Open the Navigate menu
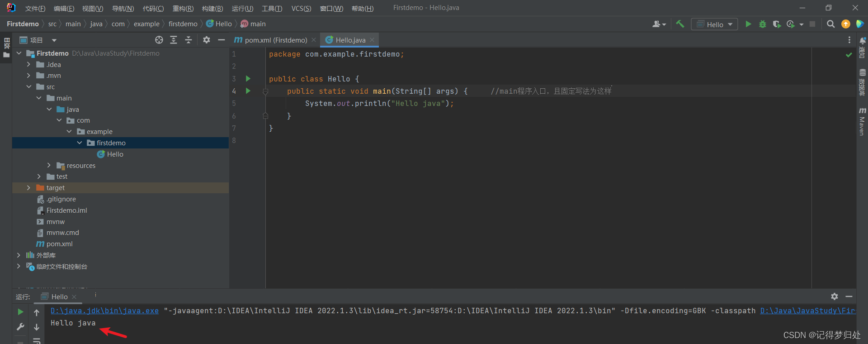 point(123,9)
